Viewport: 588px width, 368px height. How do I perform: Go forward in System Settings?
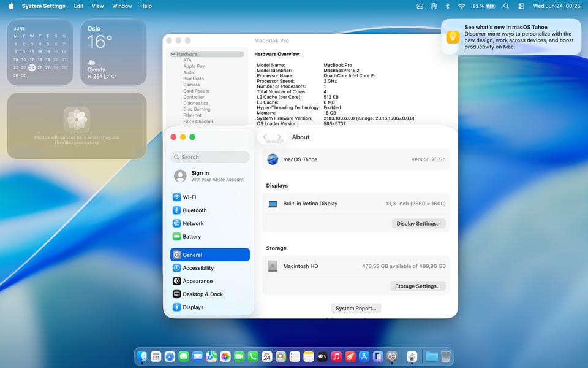tap(279, 137)
